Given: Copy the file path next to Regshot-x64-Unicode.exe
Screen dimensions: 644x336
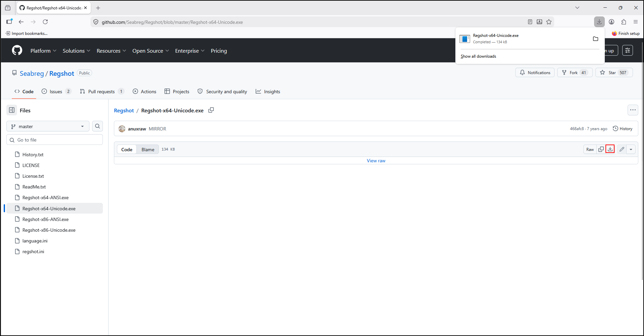Looking at the screenshot, I should coord(211,110).
